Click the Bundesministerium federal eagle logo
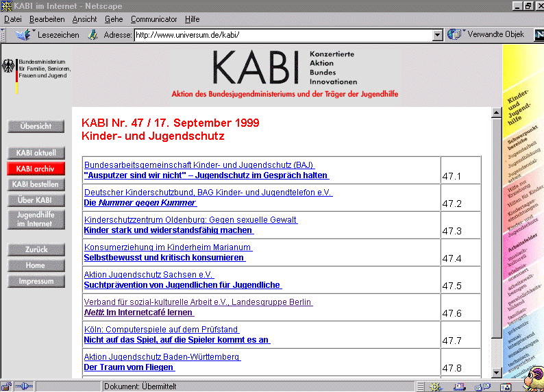The image size is (544, 392). click(8, 66)
